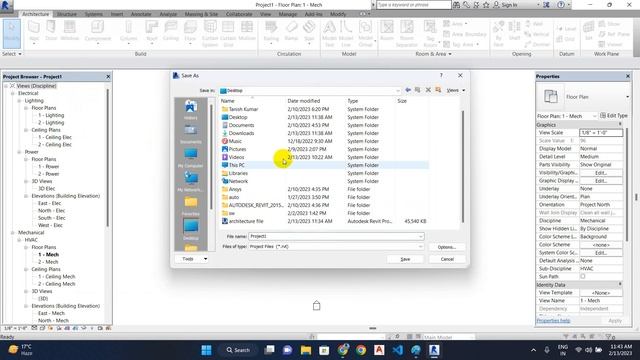Switch to the Annotate ribbon tab
Viewport: 640px width, 360px height.
pos(141,14)
